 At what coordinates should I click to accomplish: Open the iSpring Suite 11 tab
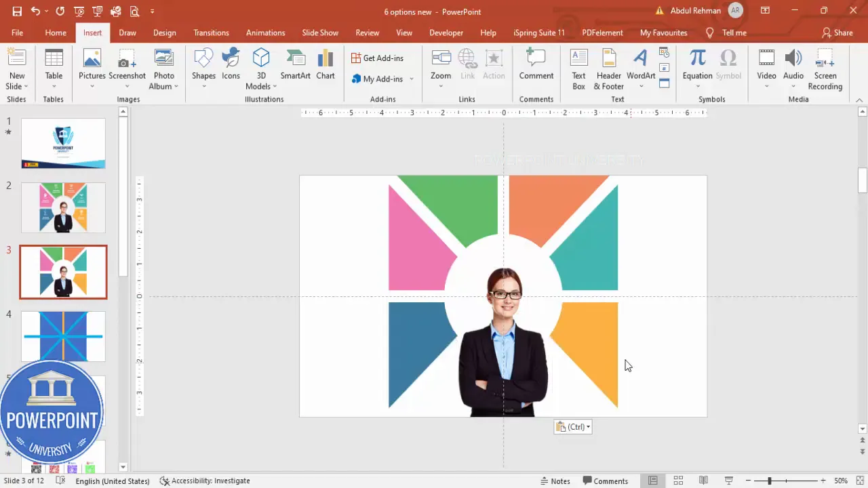pos(538,33)
